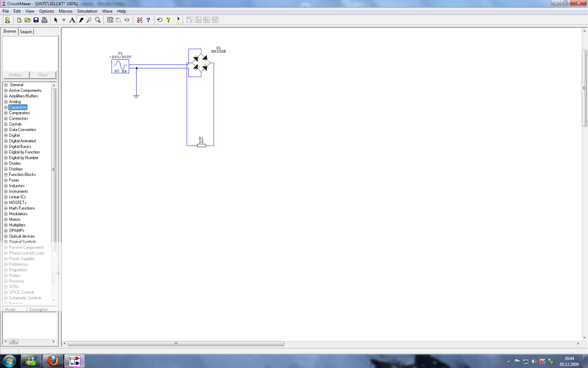Open the Macros menu
This screenshot has width=588, height=368.
pos(65,11)
